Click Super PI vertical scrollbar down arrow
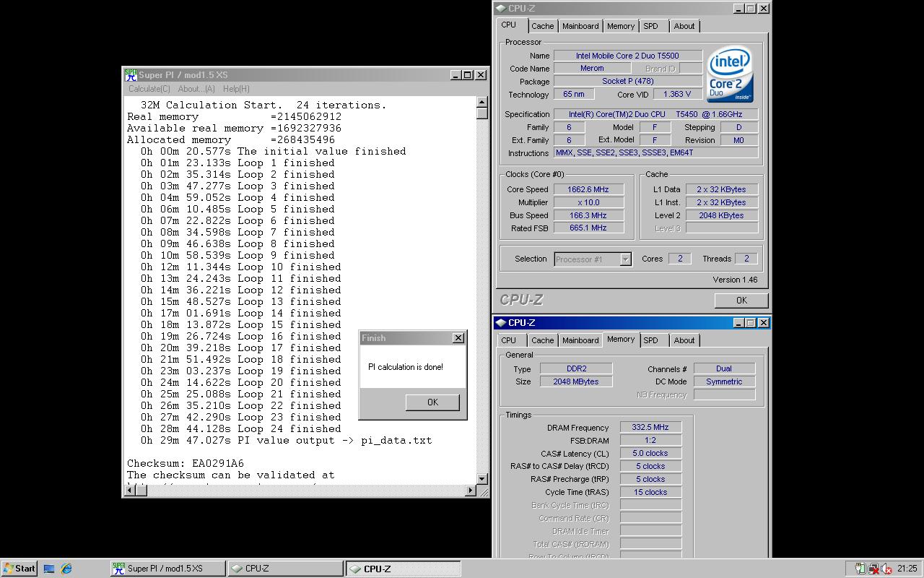 482,479
